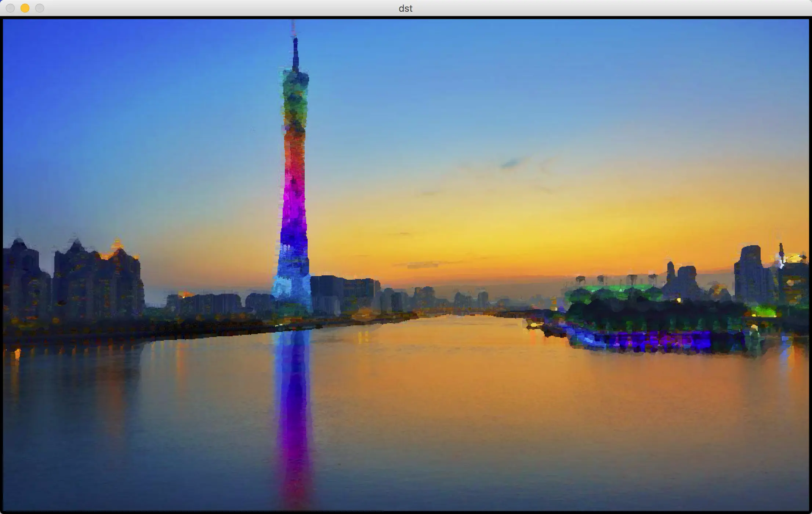
Task: Click the yellow minimize window button
Action: point(25,8)
